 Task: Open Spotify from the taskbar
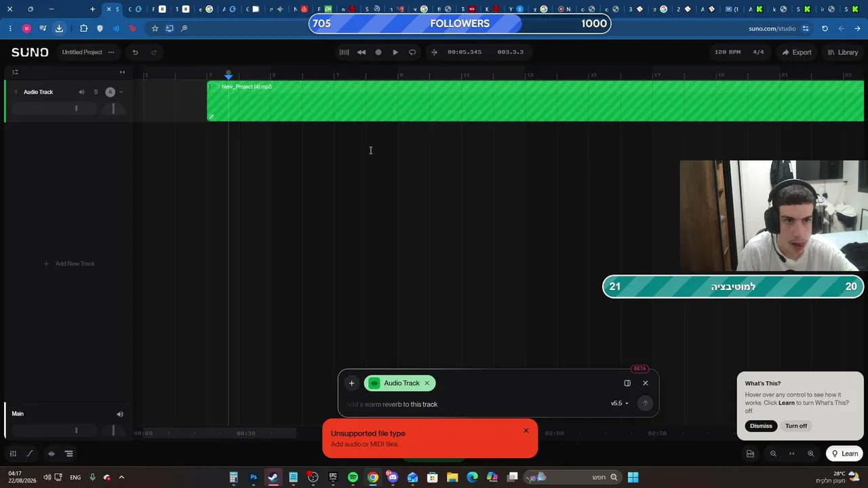[353, 477]
